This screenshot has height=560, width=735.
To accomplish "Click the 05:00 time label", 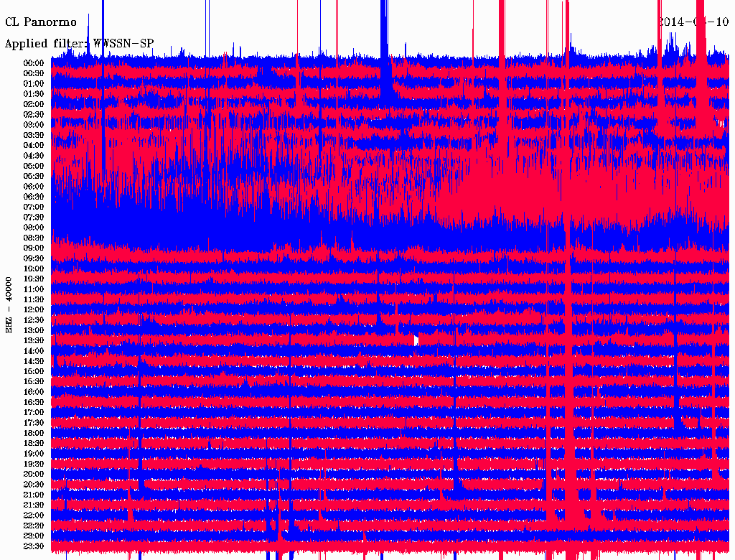I will point(34,166).
